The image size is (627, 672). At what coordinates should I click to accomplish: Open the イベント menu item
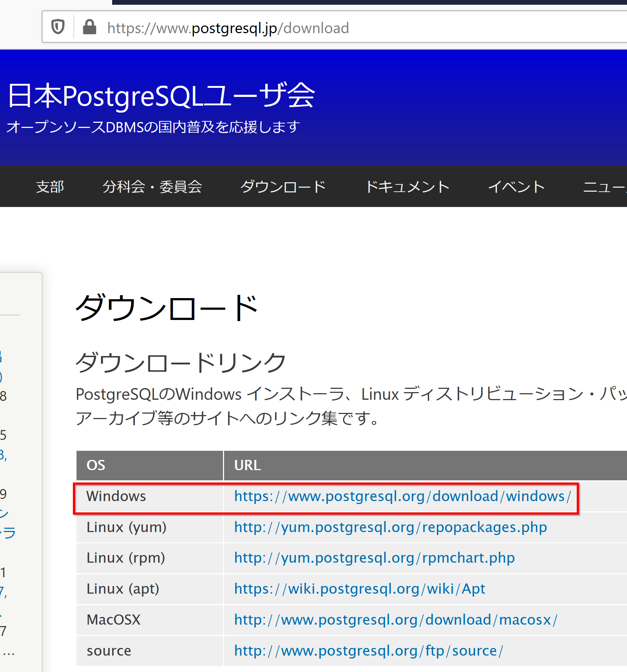[516, 187]
